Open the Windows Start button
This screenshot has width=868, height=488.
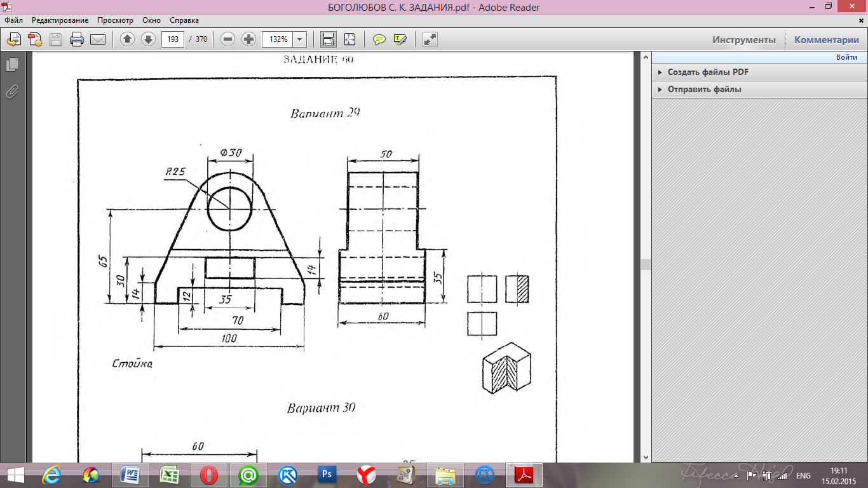[x=16, y=475]
